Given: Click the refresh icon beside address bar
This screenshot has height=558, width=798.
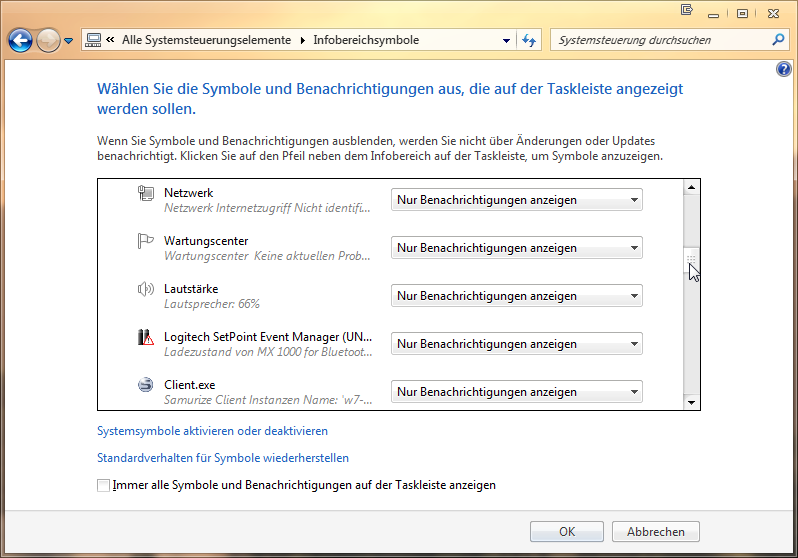Looking at the screenshot, I should [529, 40].
